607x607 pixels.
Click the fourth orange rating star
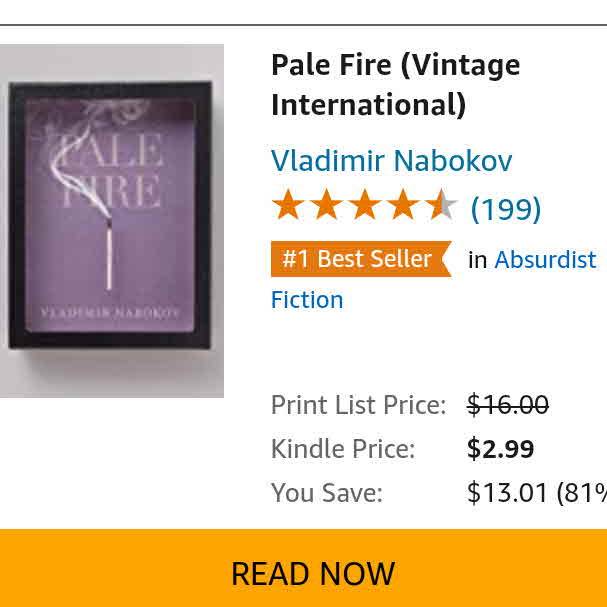pos(402,205)
